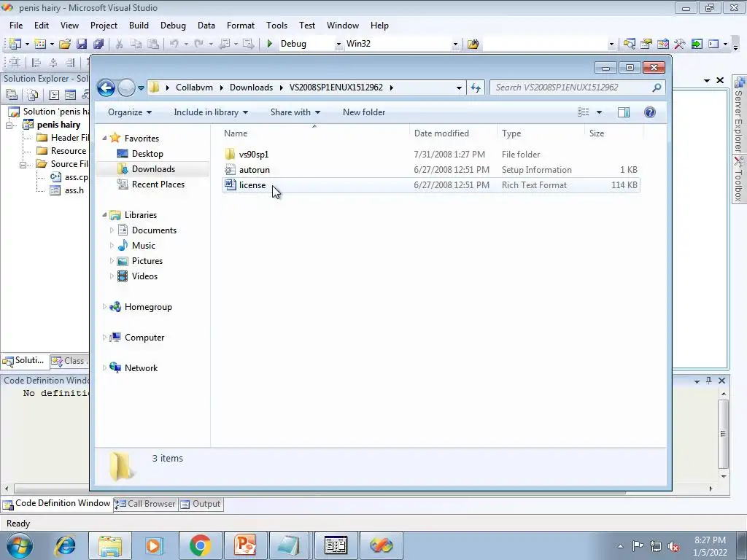Screen dimensions: 747x560
Task: Click the Properties icon in Solution Explorer
Action: pyautogui.click(x=12, y=95)
